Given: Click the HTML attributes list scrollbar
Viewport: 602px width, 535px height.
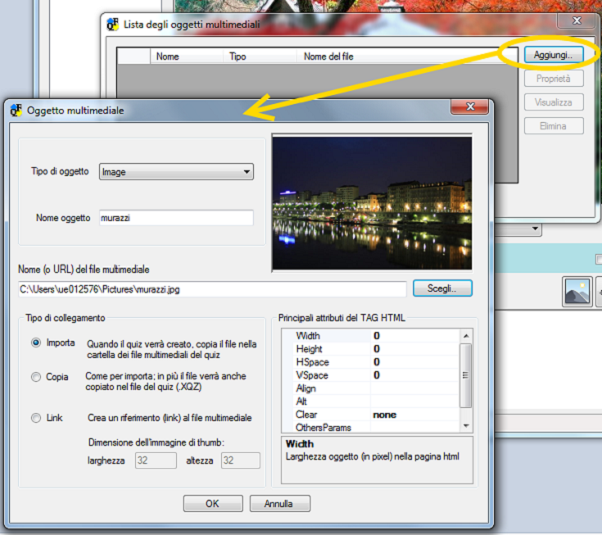Looking at the screenshot, I should 465,376.
